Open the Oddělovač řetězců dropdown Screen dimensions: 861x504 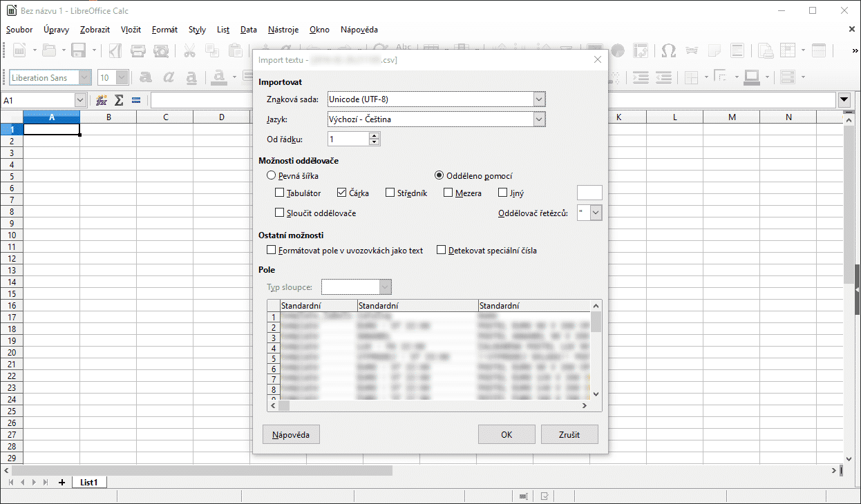[x=596, y=213]
